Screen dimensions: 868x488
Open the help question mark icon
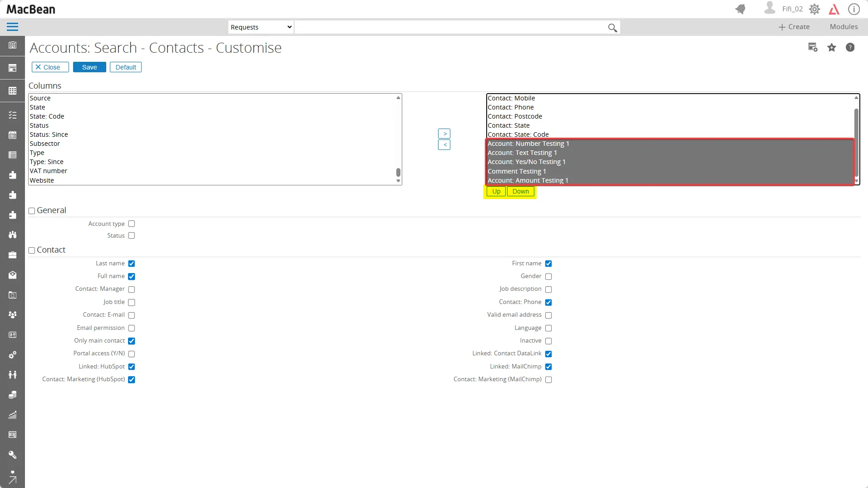point(850,48)
